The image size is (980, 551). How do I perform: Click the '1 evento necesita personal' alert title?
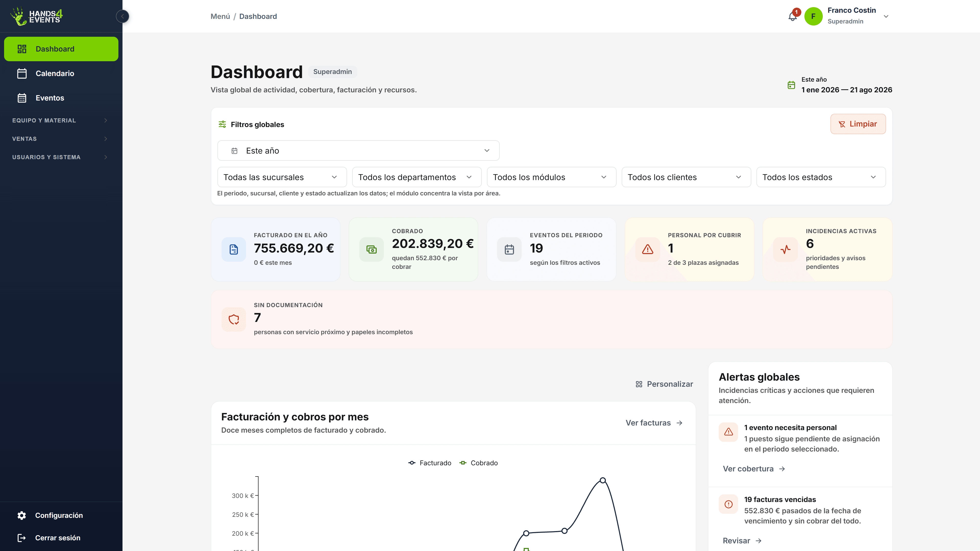pyautogui.click(x=790, y=428)
